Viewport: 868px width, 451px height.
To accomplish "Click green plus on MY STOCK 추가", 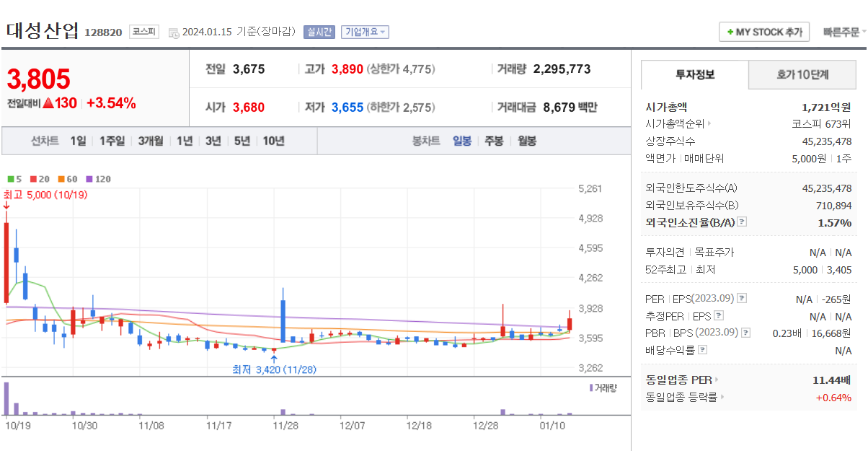I will pyautogui.click(x=730, y=32).
